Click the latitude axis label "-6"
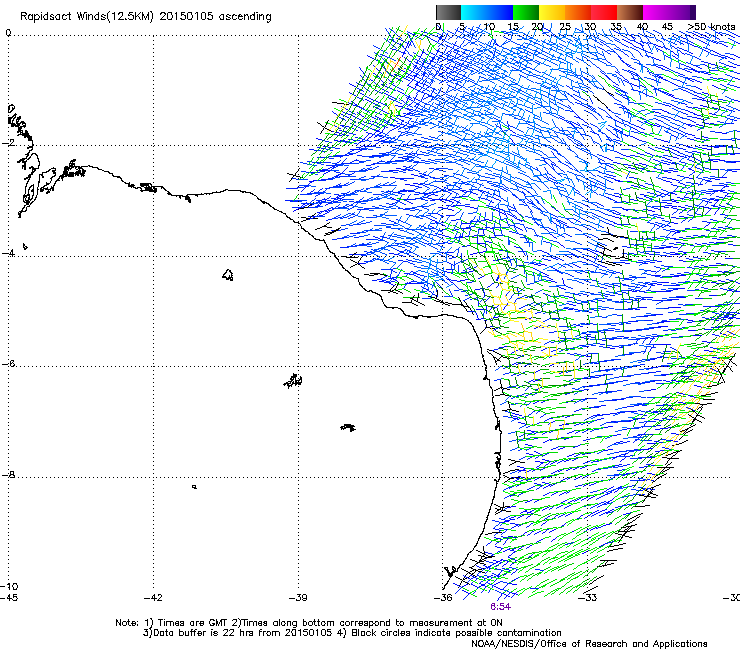This screenshot has height=650, width=740. pyautogui.click(x=8, y=363)
